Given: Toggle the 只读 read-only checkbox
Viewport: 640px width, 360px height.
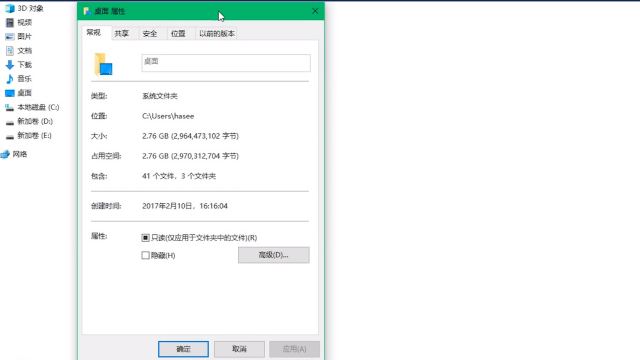Looking at the screenshot, I should (145, 238).
